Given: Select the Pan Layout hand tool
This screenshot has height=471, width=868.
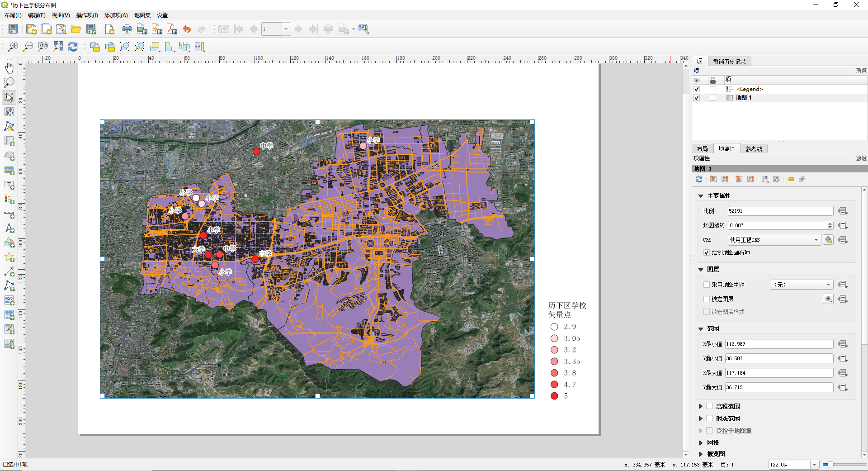Looking at the screenshot, I should 9,68.
